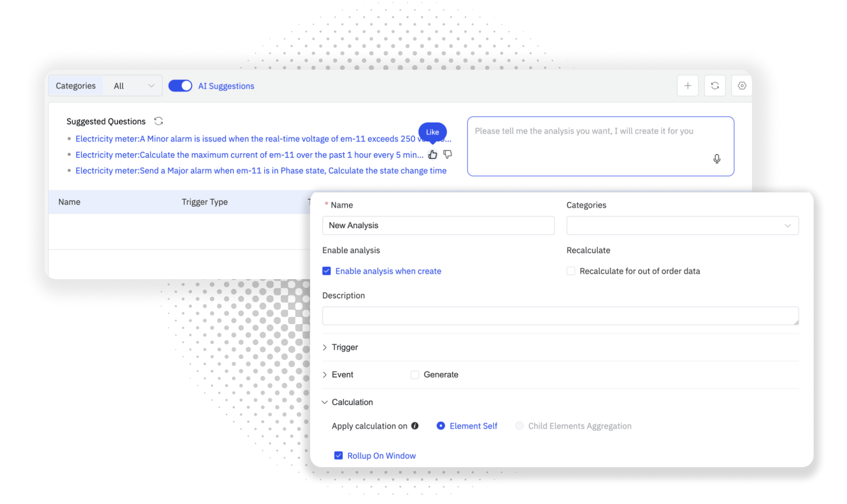This screenshot has width=847, height=504.
Task: Open the settings gear icon
Action: click(742, 85)
